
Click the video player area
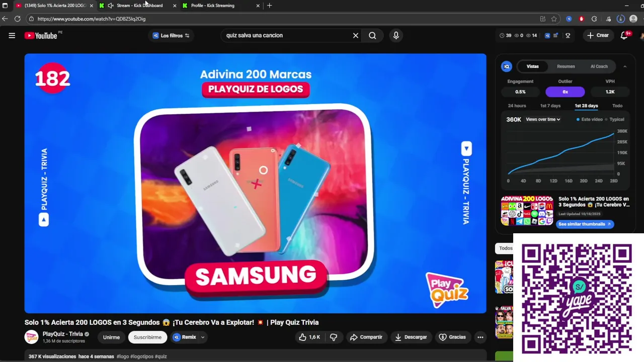tap(255, 184)
